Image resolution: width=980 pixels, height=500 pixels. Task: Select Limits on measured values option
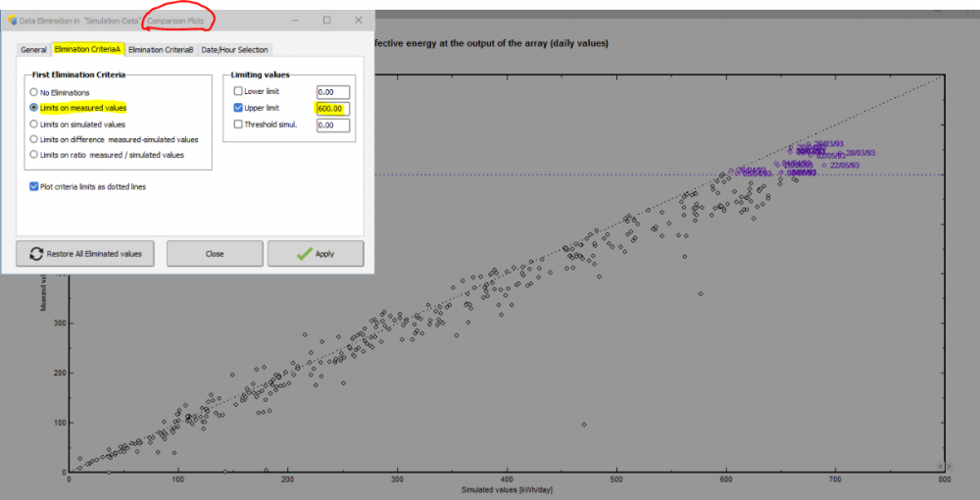(34, 108)
